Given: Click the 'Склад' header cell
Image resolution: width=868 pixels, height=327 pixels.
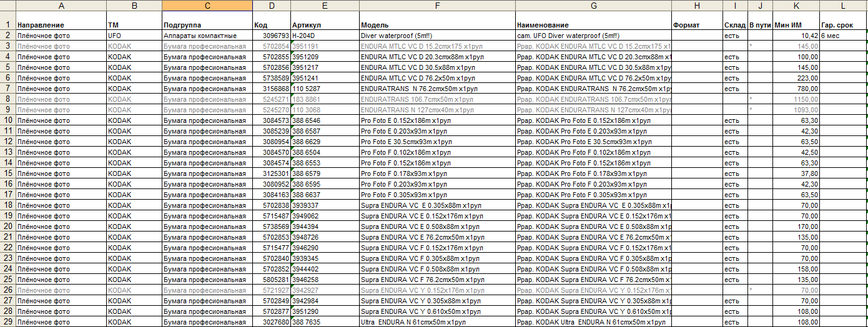Looking at the screenshot, I should click(735, 21).
